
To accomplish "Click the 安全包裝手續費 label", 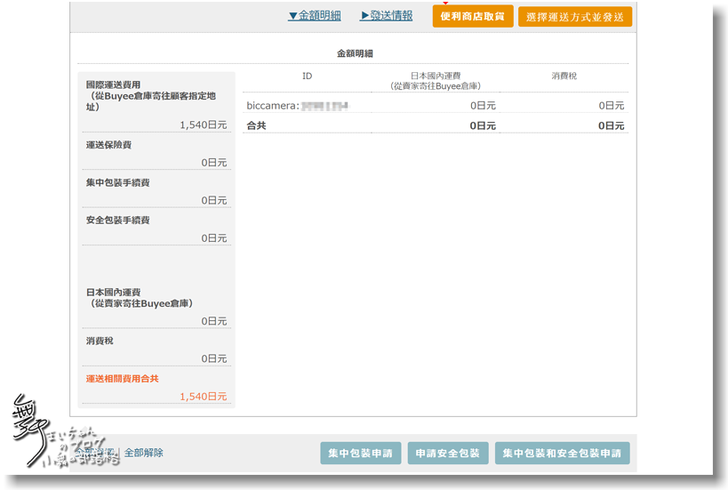I will tap(118, 220).
